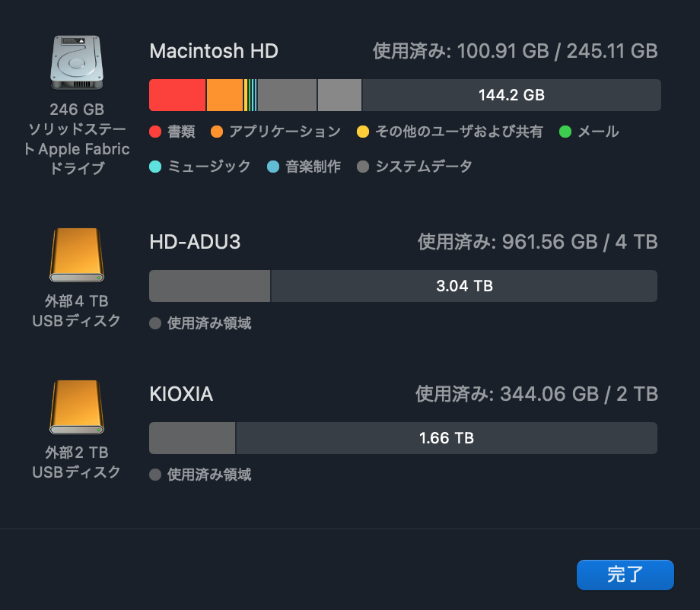The height and width of the screenshot is (610, 700).
Task: Click the yellow その他のユーザおよび共有 legend dot
Action: 363,132
